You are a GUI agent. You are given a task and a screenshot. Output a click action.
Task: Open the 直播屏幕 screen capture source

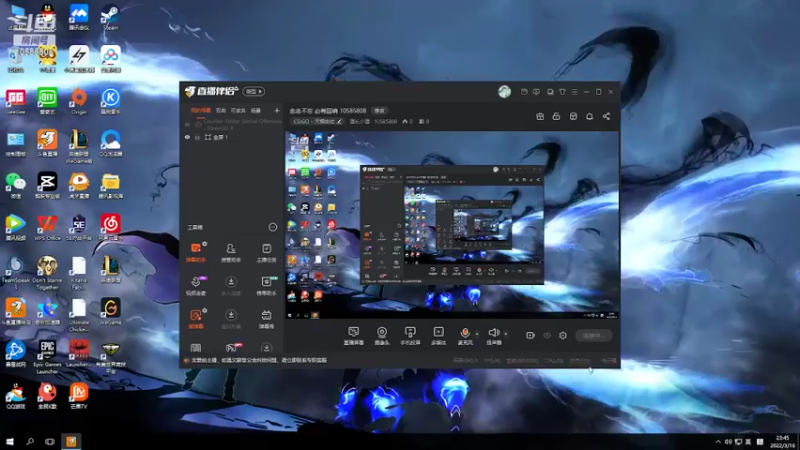354,336
